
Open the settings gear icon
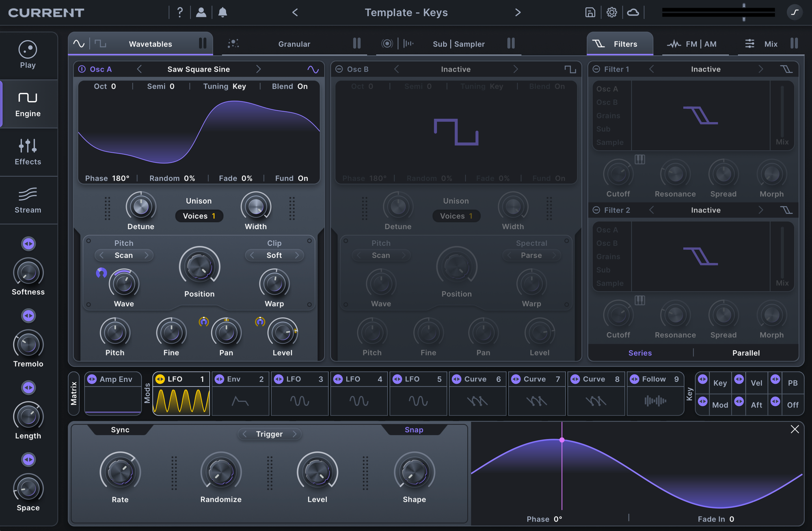(611, 12)
